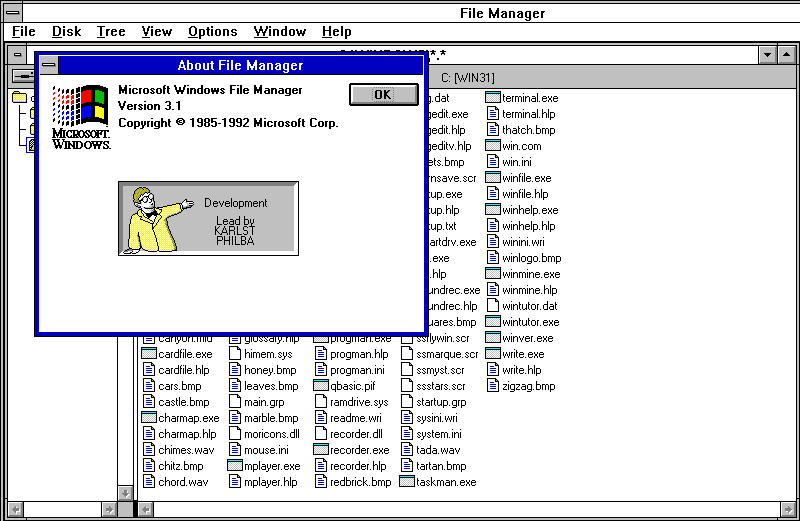Image resolution: width=800 pixels, height=521 pixels.
Task: Select the thatch.bmp file icon
Action: point(492,130)
